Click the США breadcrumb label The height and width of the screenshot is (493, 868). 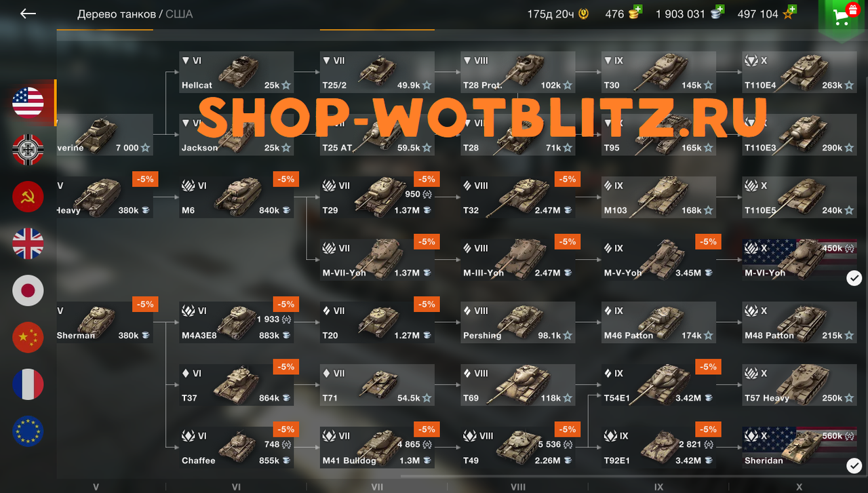[x=179, y=14]
